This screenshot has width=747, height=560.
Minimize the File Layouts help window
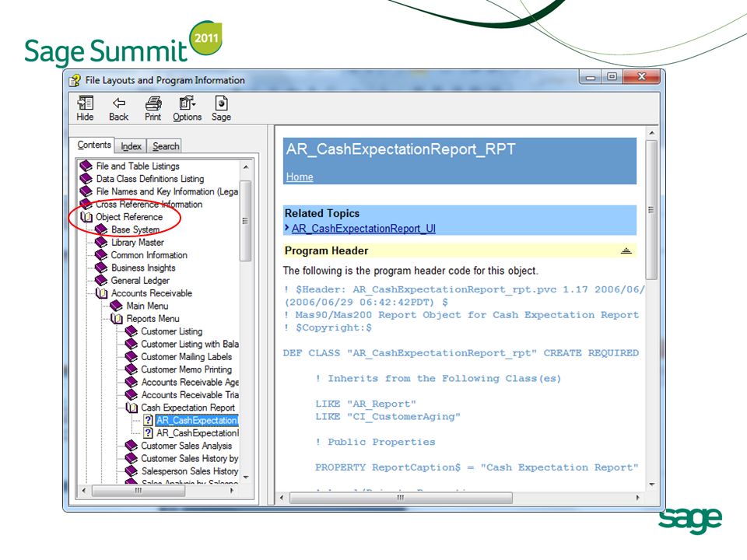[591, 77]
